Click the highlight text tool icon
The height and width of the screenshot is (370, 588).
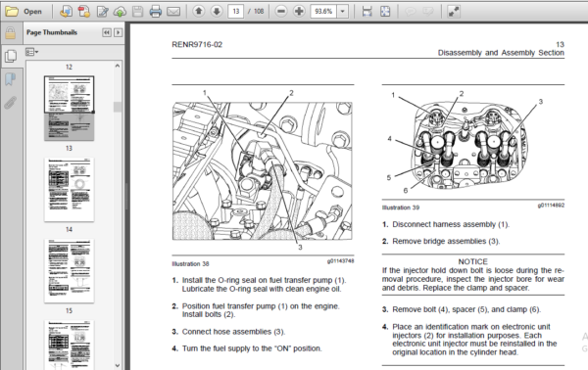pos(428,12)
